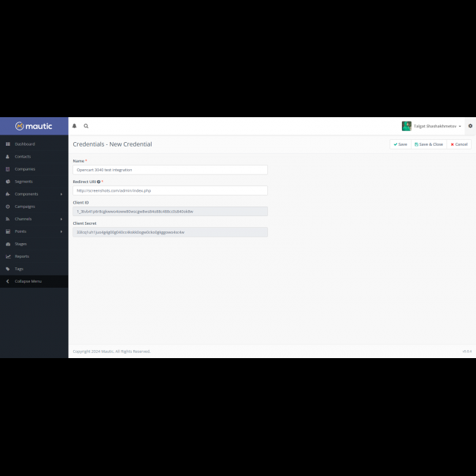Open the notifications bell icon
This screenshot has height=476, width=476.
[74, 126]
